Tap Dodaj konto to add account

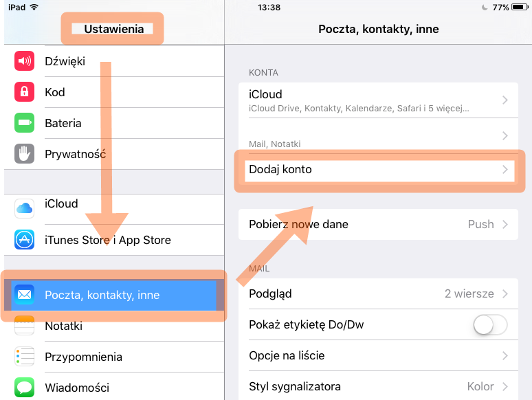[x=377, y=169]
